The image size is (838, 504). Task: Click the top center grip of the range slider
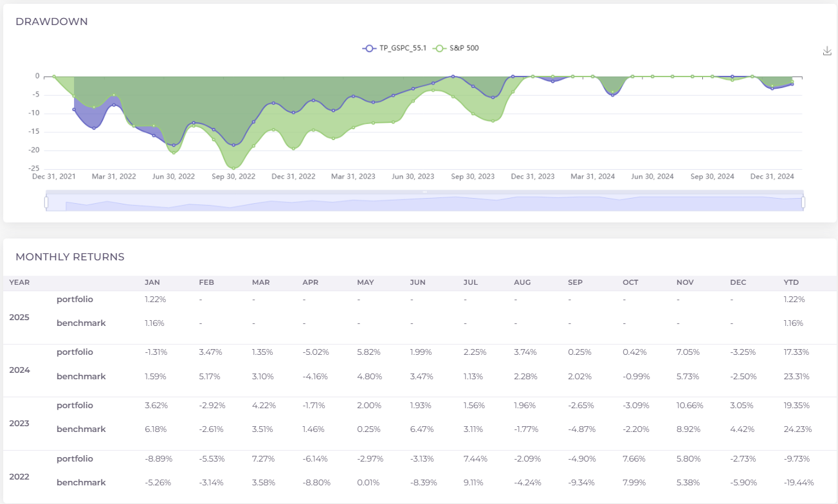point(424,192)
